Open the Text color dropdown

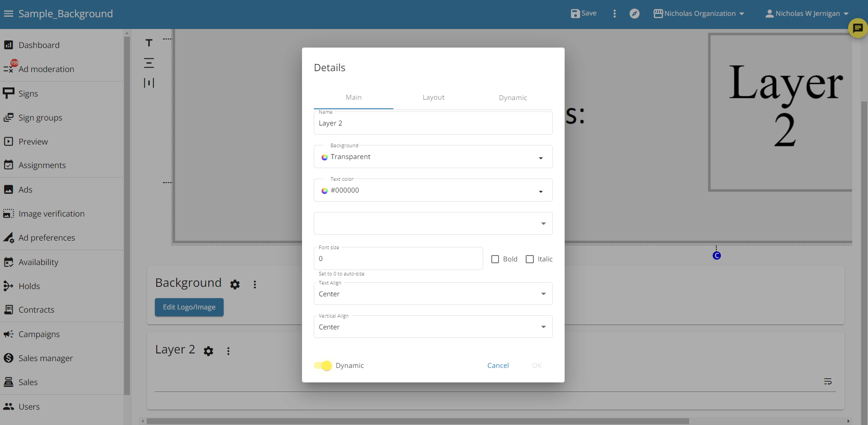coord(433,190)
